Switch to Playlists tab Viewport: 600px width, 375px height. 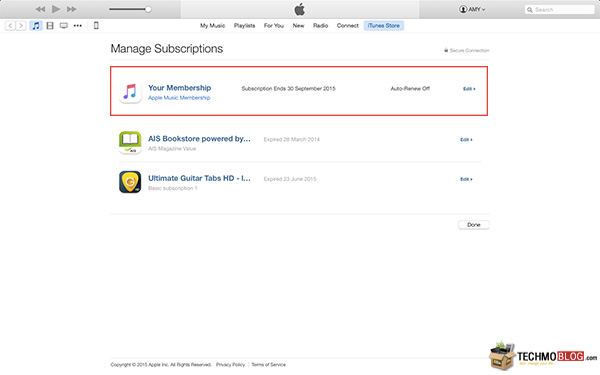tap(245, 26)
